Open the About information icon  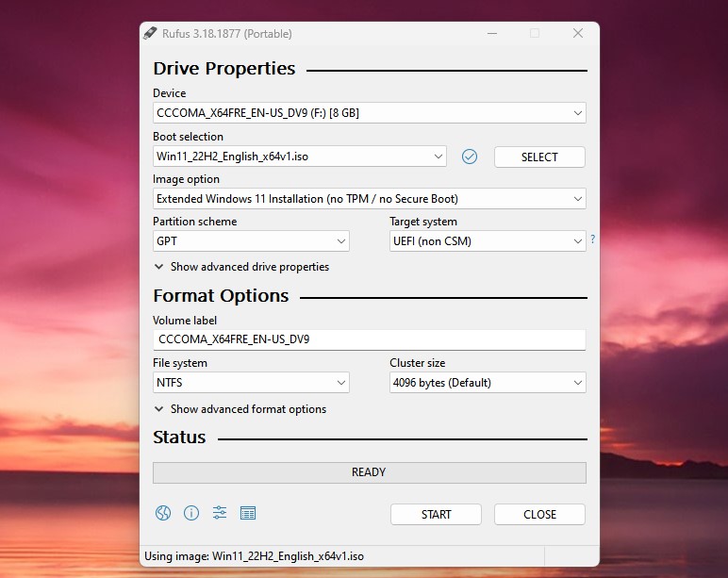(191, 513)
